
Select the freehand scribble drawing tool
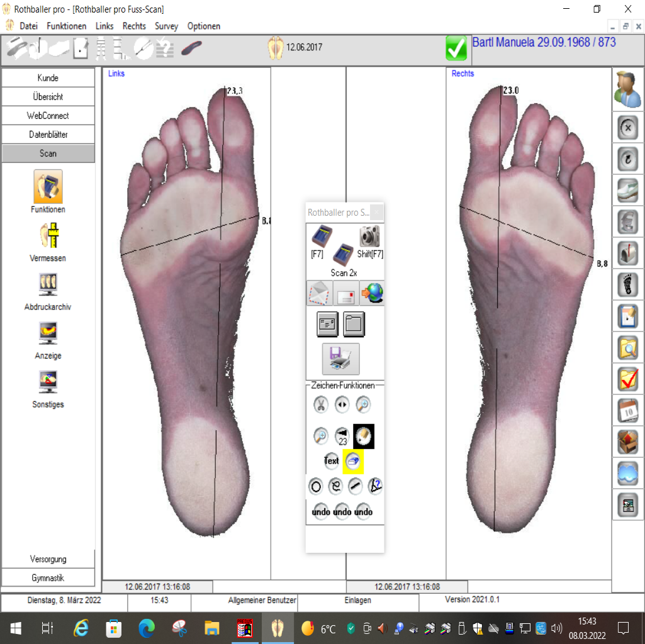click(335, 487)
